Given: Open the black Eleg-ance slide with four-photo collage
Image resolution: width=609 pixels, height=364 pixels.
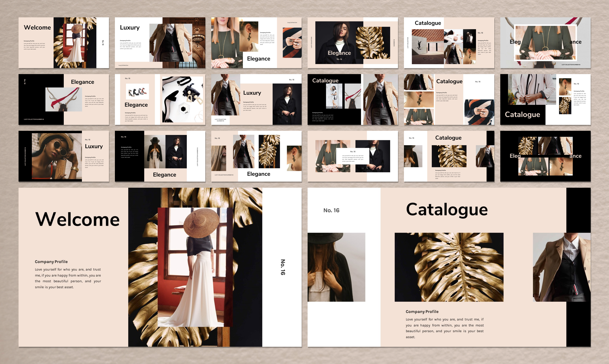Looking at the screenshot, I should point(545,156).
